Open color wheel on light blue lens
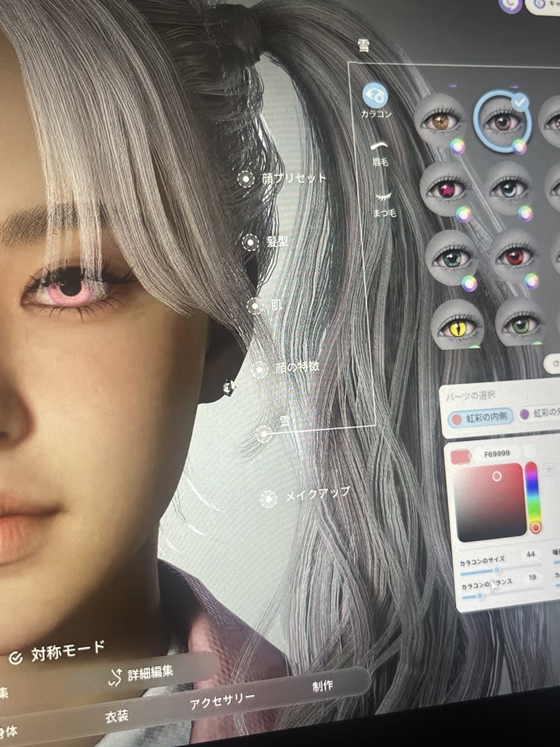Screen dimensions: 560x747 526,213
